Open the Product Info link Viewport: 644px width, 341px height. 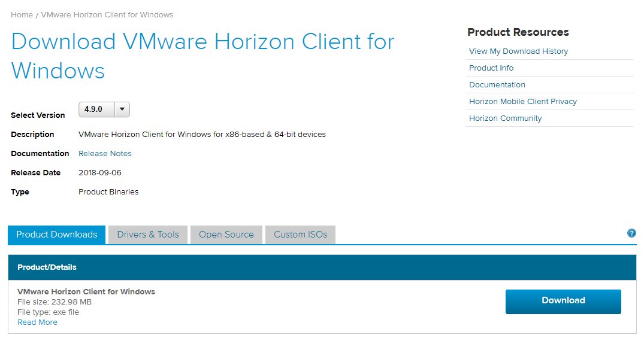point(491,68)
